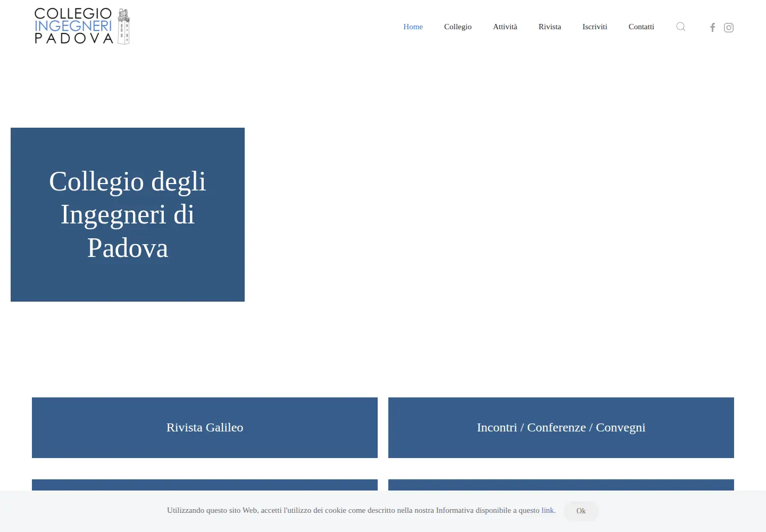Viewport: 766px width, 532px height.
Task: Select the Attività menu item
Action: tap(505, 27)
